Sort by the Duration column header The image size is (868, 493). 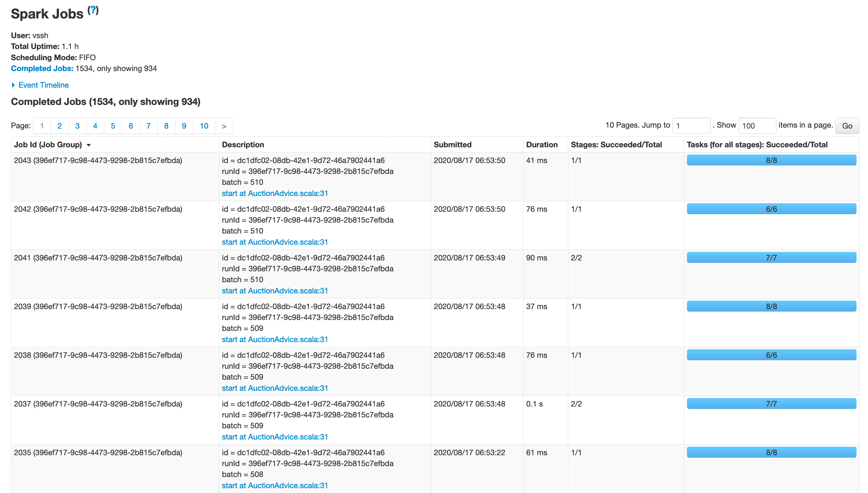pos(542,145)
